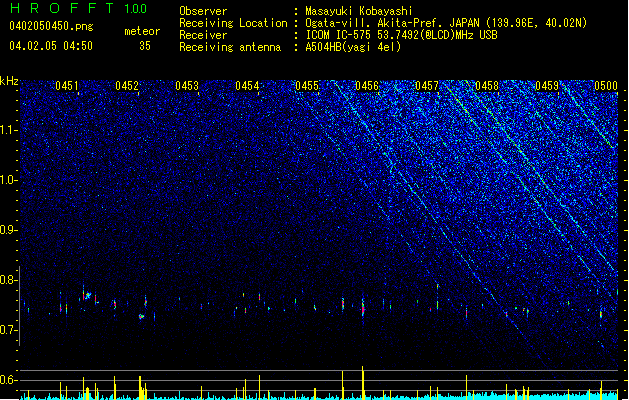Click the date stamp 04.02.05 04:50
The image size is (629, 400).
tap(51, 46)
